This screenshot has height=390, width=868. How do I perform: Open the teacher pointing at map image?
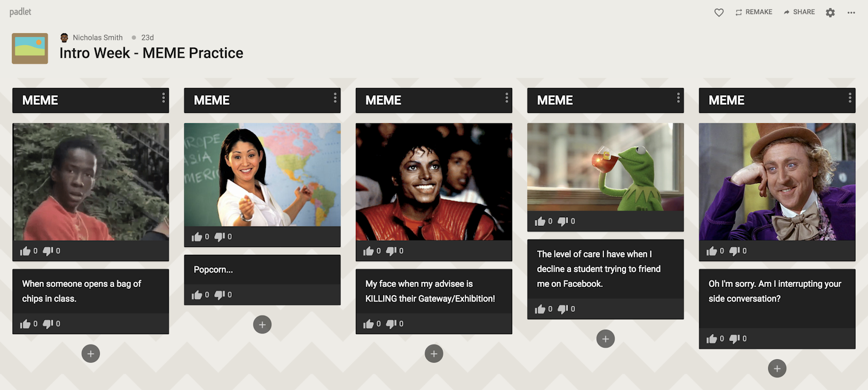(x=262, y=175)
